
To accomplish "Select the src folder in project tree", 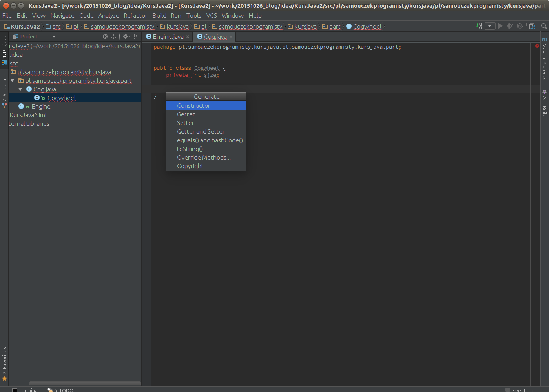I will click(x=14, y=63).
